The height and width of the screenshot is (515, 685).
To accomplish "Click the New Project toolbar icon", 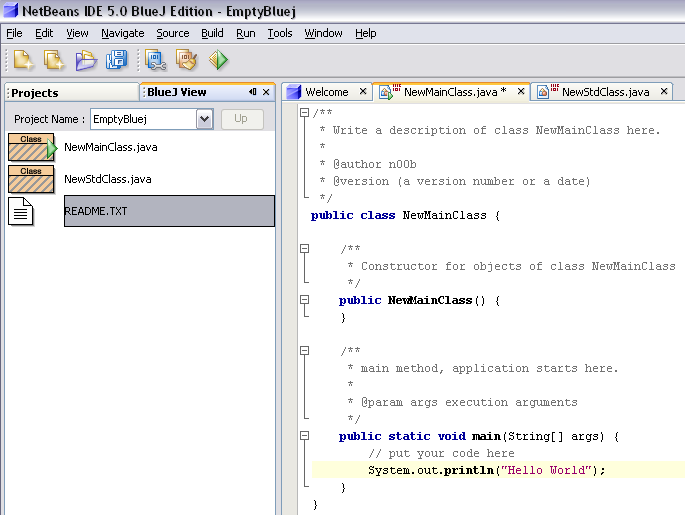I will click(x=53, y=60).
